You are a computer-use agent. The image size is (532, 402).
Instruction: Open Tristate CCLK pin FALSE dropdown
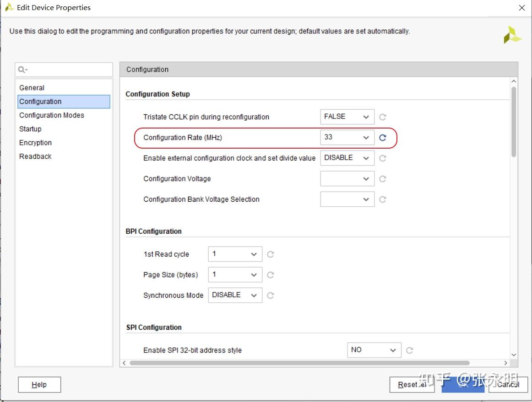pyautogui.click(x=347, y=117)
